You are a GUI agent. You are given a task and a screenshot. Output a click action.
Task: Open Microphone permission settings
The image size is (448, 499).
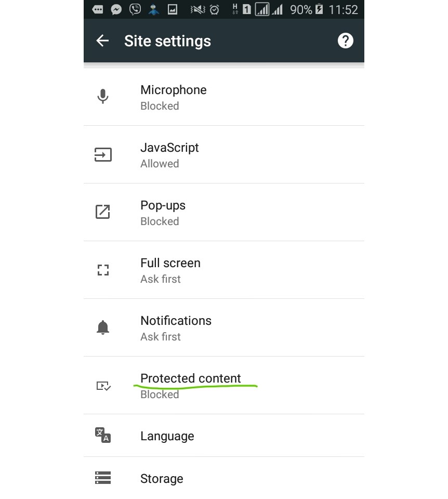pyautogui.click(x=224, y=97)
